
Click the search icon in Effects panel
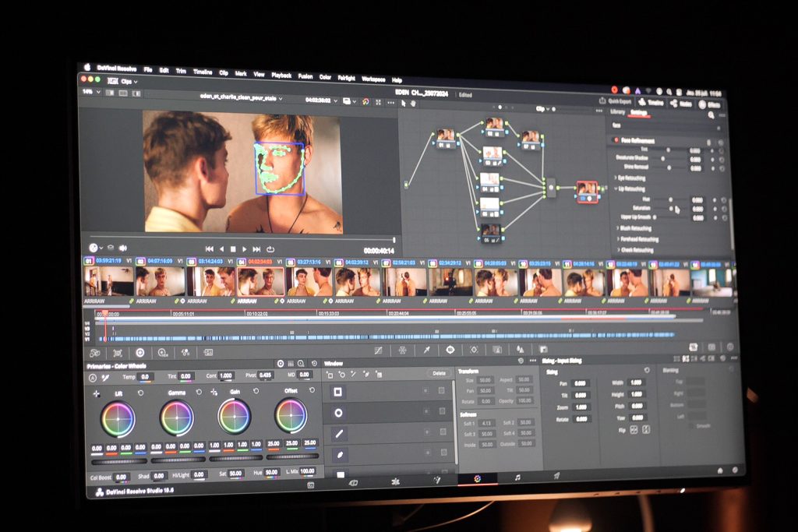pos(711,115)
